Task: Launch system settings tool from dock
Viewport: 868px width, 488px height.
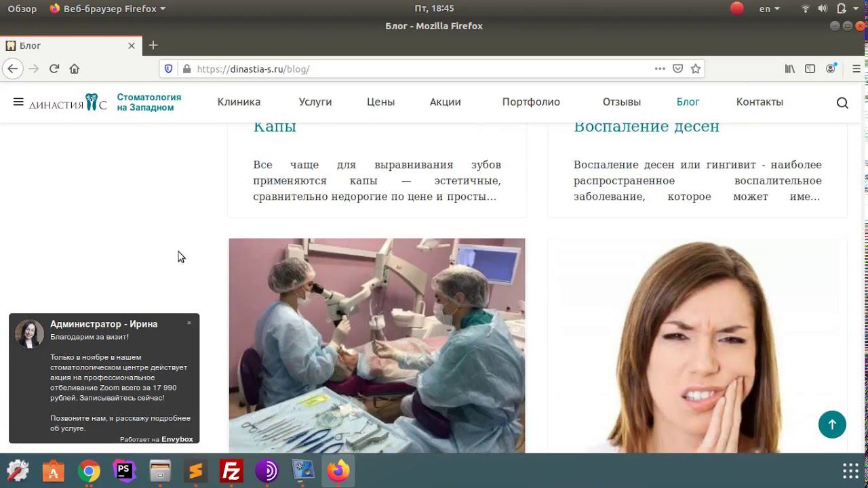Action: [x=18, y=470]
